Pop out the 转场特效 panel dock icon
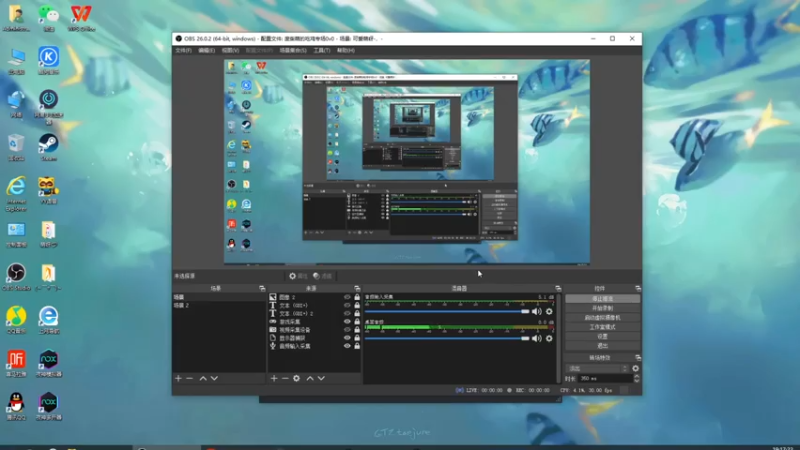Viewport: 800px width, 450px height. tap(638, 358)
